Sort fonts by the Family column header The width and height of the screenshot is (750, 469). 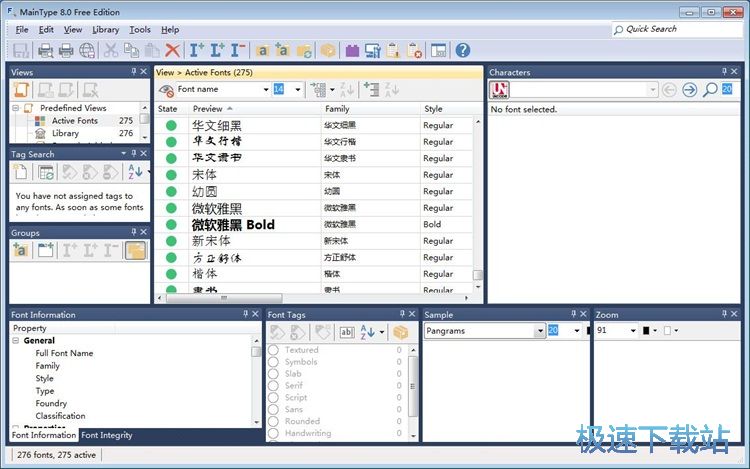pyautogui.click(x=337, y=109)
